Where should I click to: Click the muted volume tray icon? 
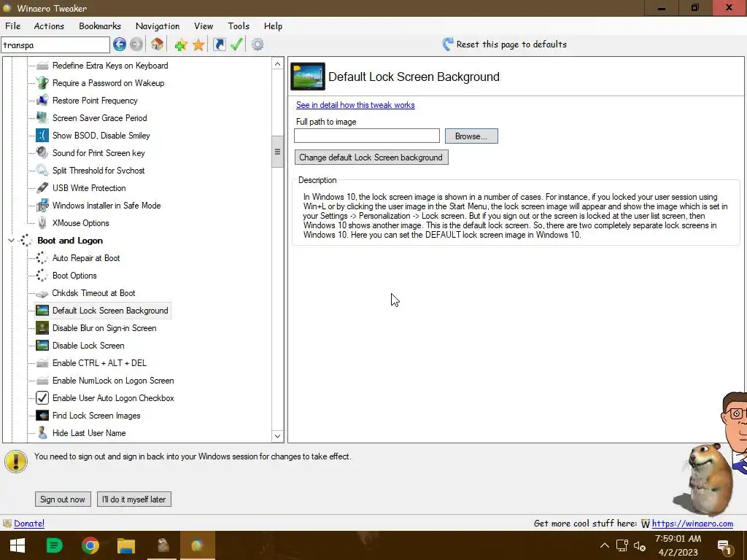tap(639, 545)
